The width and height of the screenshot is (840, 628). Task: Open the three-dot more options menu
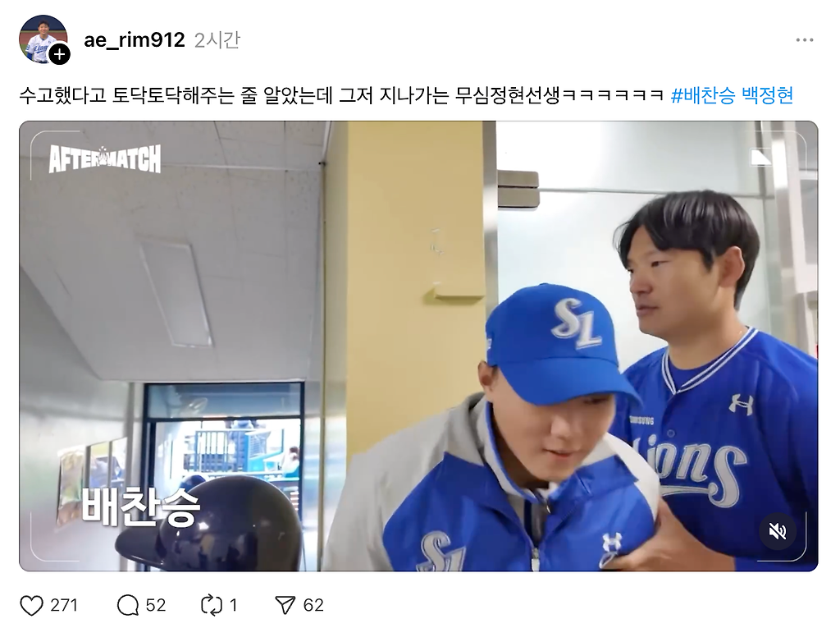pos(805,40)
